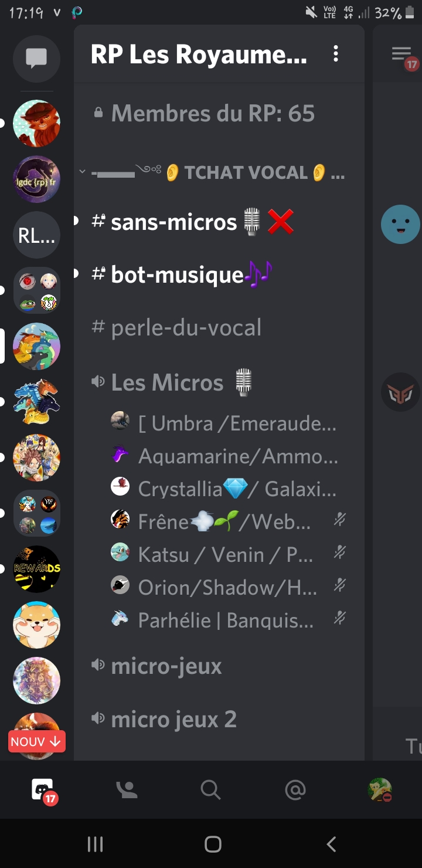Select the lgdc {rp} fr server icon
Viewport: 422px width, 868px height.
[36, 179]
